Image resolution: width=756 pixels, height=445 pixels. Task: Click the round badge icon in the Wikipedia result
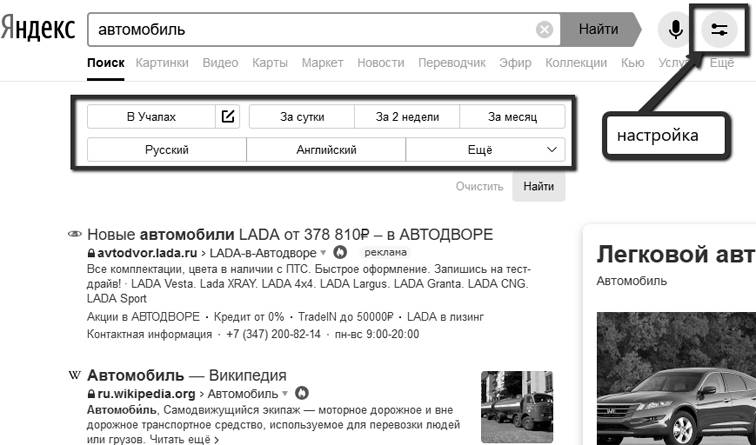[302, 394]
